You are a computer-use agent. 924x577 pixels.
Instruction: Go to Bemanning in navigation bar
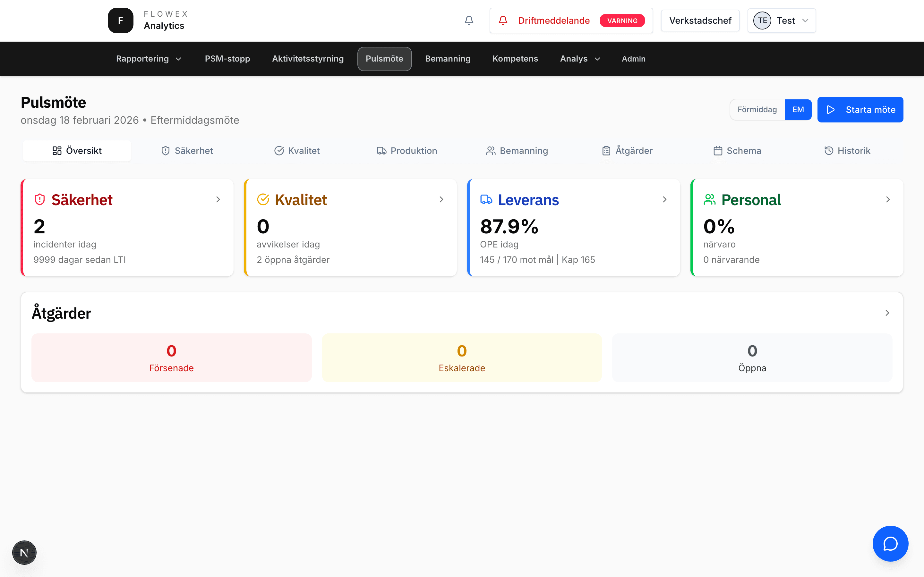pos(448,59)
